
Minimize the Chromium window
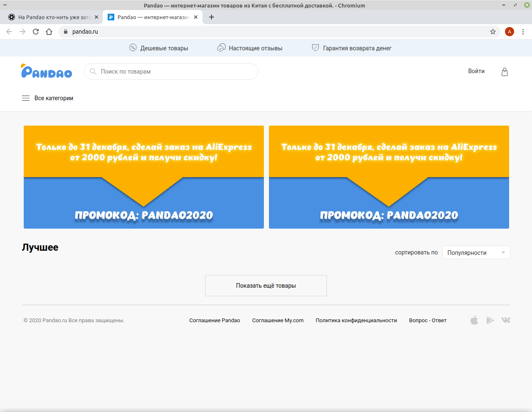click(x=504, y=5)
